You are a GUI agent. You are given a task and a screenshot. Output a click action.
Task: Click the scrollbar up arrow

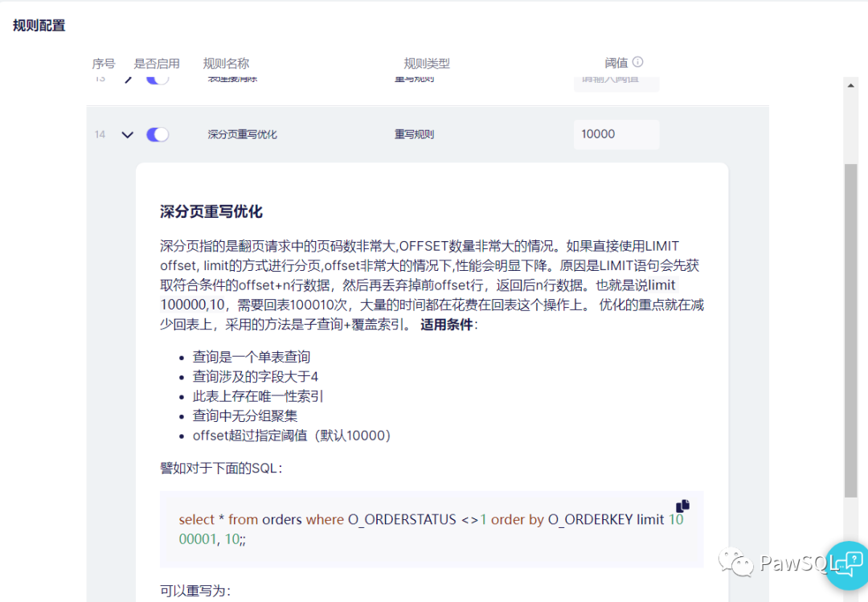click(x=851, y=84)
